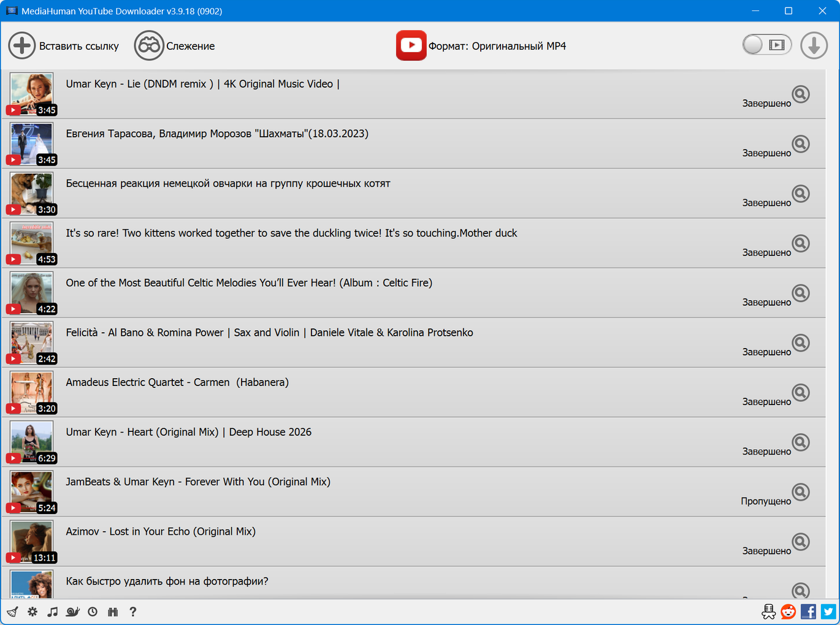Locate file for Бесценная реакция немецкой овчарки
The height and width of the screenshot is (625, 840).
click(x=801, y=194)
